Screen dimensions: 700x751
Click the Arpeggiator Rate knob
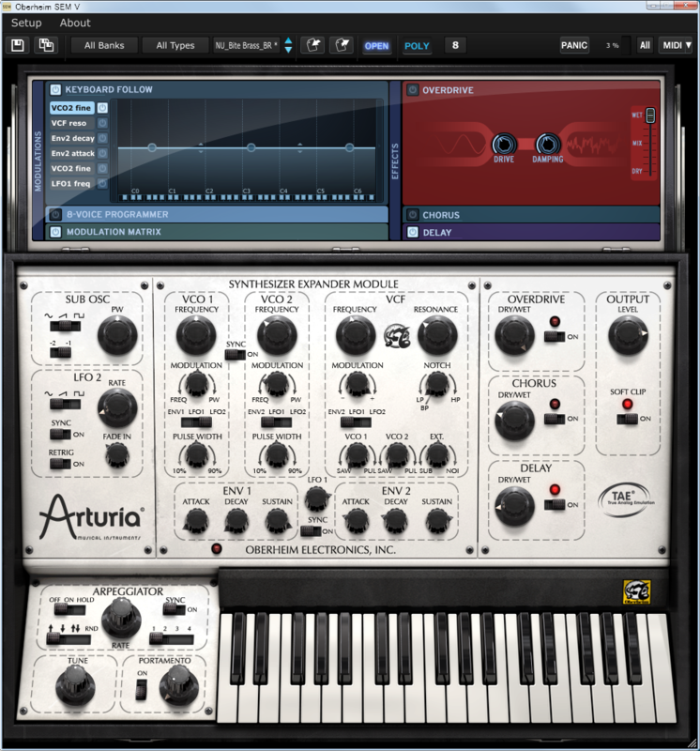pos(121,619)
